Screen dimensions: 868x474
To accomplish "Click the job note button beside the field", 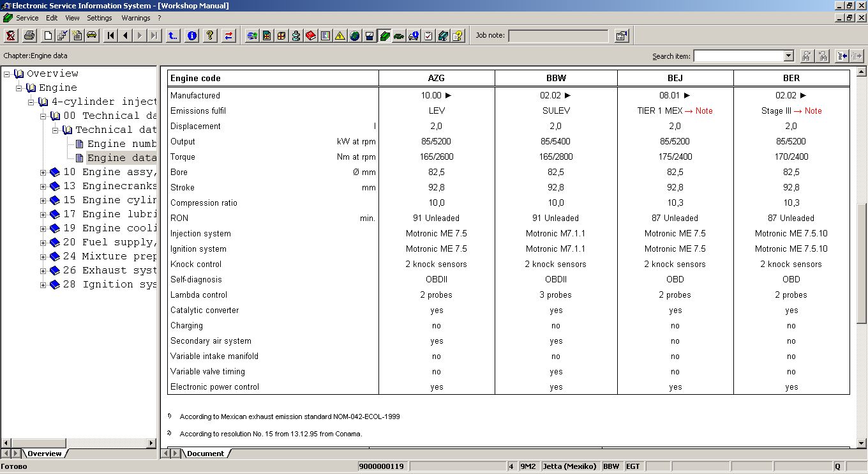I will [x=622, y=36].
